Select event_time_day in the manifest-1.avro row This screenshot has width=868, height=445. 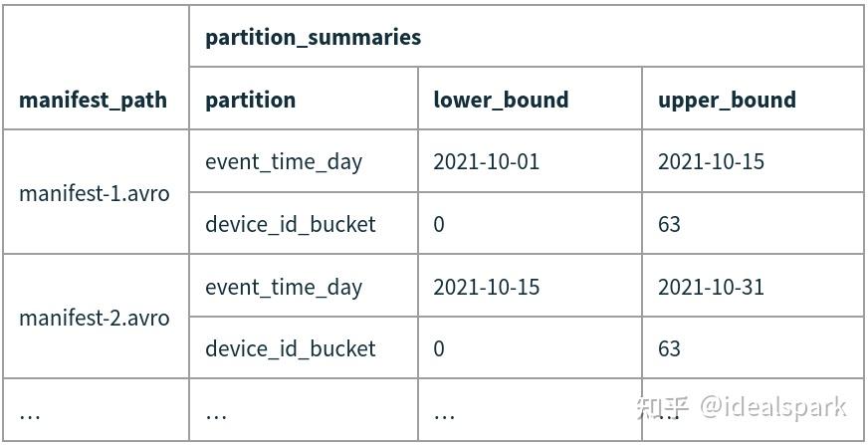[x=284, y=162]
